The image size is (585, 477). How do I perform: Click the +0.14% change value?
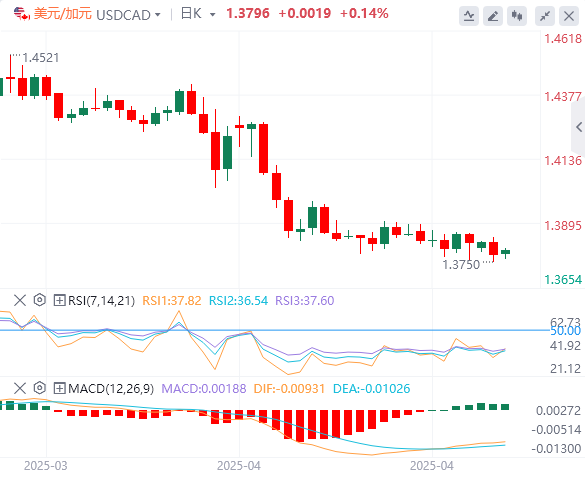(364, 14)
